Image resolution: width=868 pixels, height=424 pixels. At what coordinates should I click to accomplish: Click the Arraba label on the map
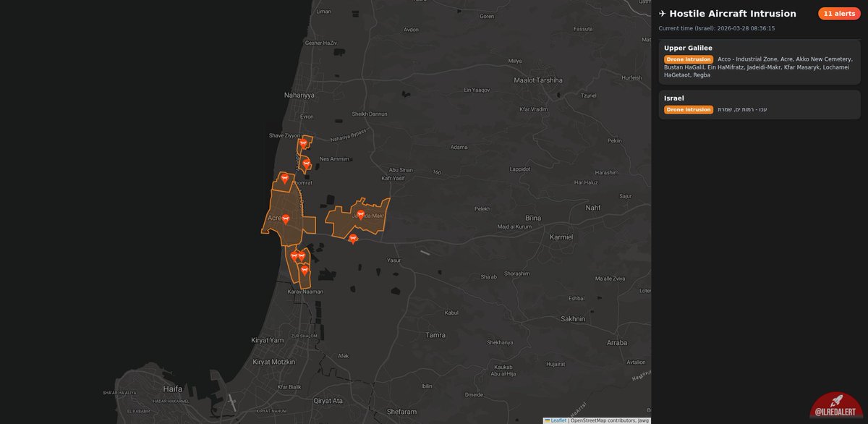[x=617, y=342]
